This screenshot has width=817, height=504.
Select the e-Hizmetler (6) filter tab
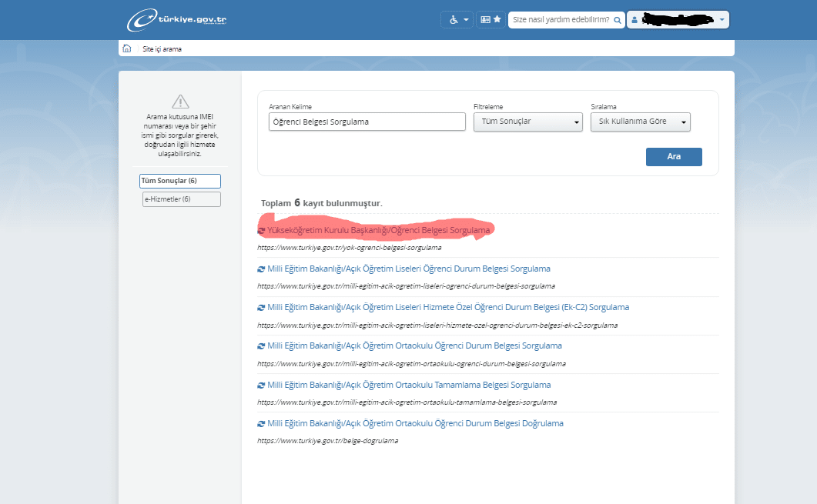181,199
